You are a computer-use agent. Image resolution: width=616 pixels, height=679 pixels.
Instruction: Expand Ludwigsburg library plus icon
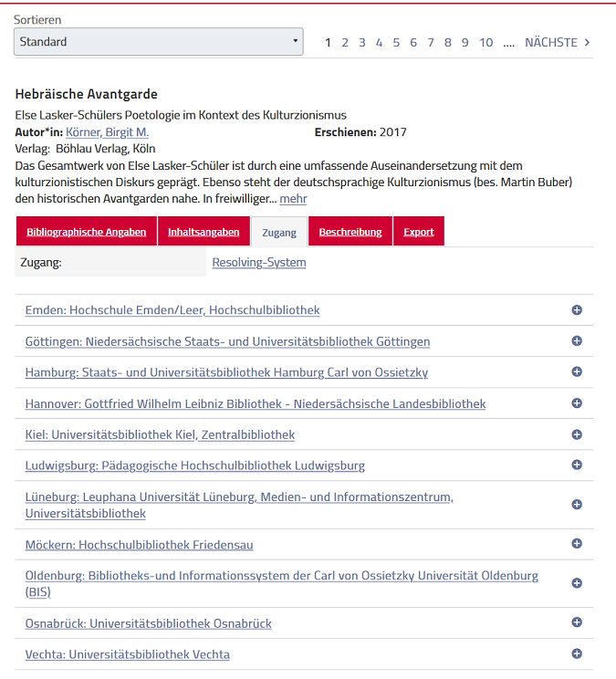pyautogui.click(x=577, y=465)
